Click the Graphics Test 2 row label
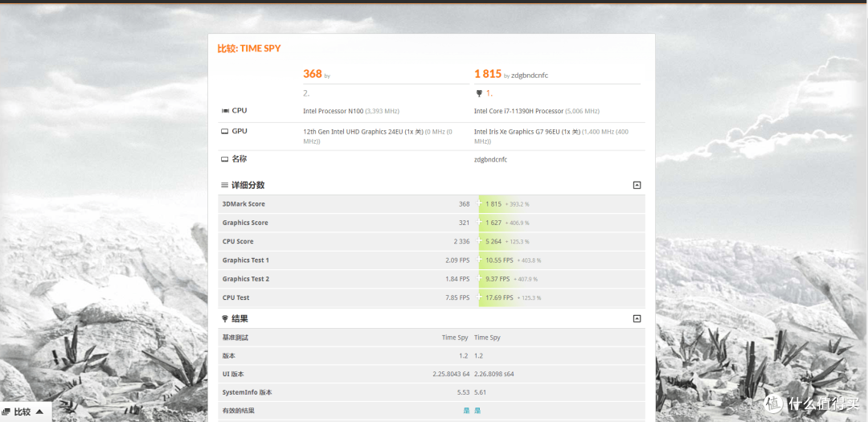868x422 pixels. [246, 279]
